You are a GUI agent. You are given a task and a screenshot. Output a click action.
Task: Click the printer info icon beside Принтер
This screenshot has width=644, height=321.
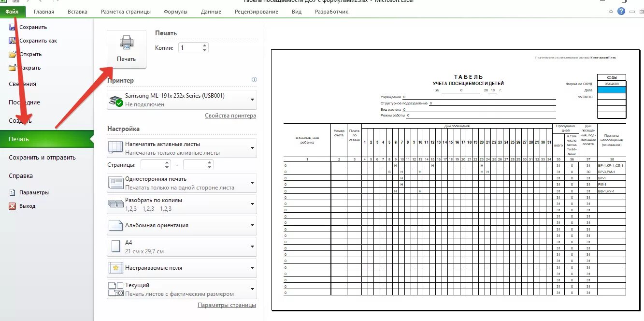pyautogui.click(x=254, y=80)
